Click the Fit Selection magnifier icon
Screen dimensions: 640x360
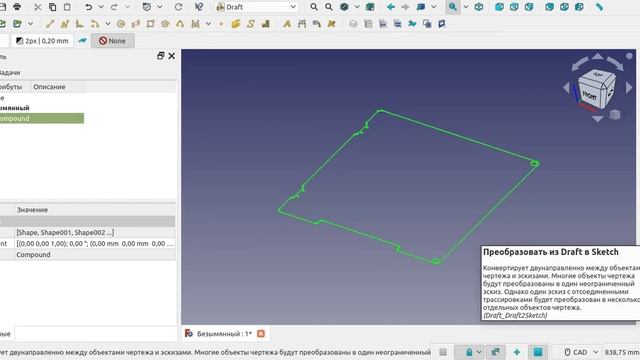click(x=329, y=7)
